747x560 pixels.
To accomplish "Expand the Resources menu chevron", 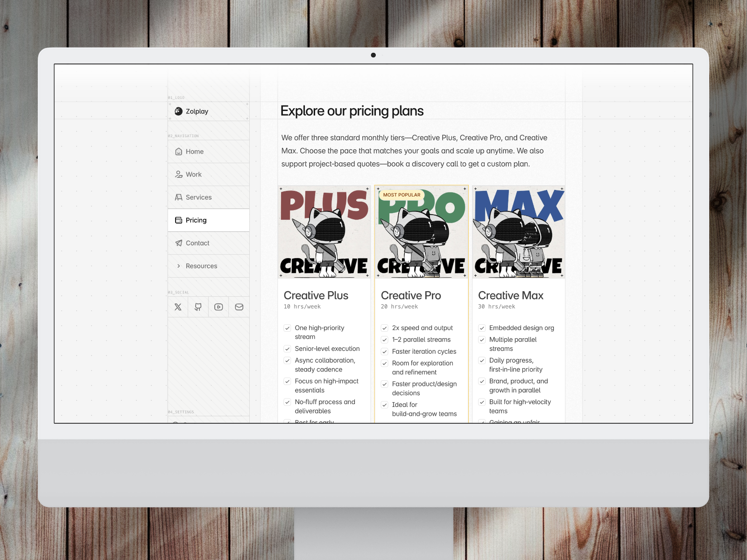I will 178,266.
